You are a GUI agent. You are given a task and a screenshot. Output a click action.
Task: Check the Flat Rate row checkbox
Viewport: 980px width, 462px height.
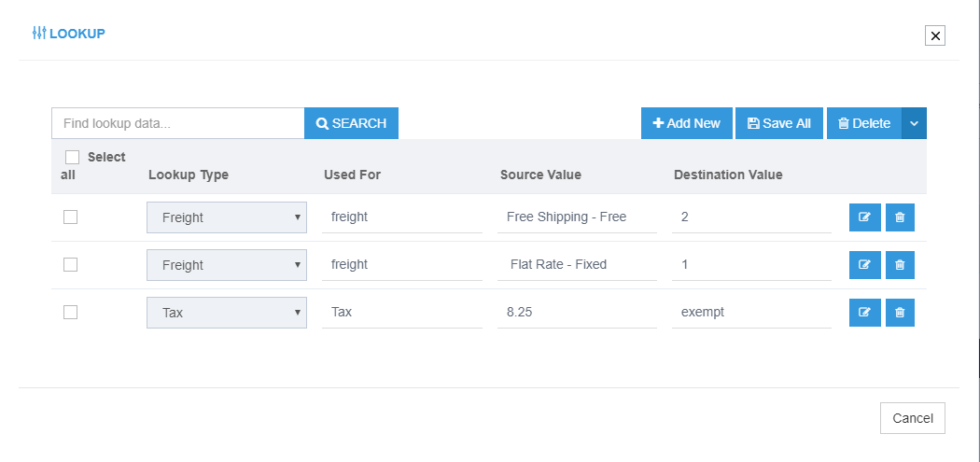70,265
